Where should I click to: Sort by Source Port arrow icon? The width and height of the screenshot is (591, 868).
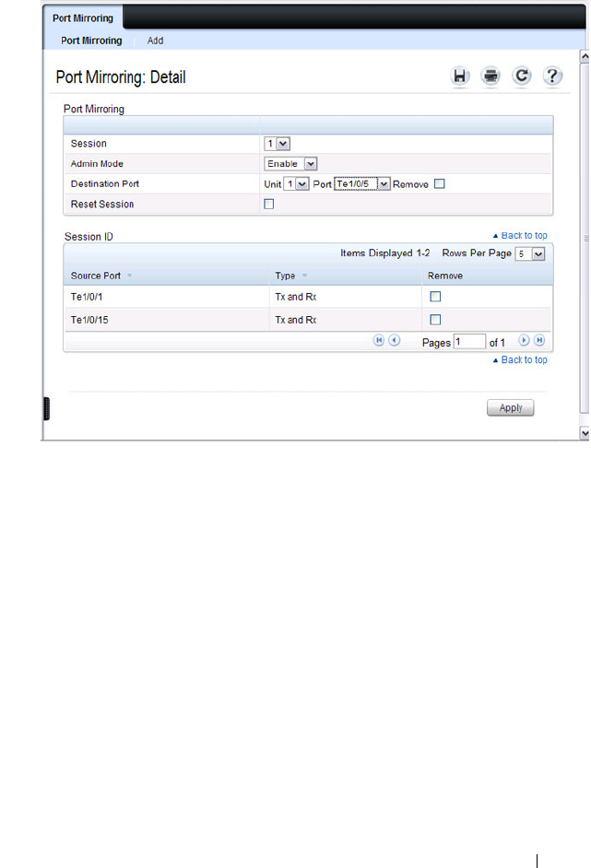tap(130, 276)
